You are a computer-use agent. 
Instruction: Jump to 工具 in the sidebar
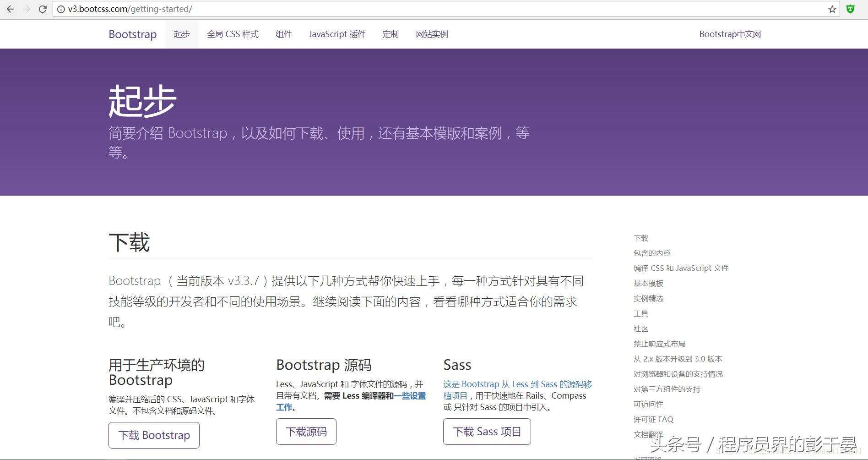[x=641, y=314]
